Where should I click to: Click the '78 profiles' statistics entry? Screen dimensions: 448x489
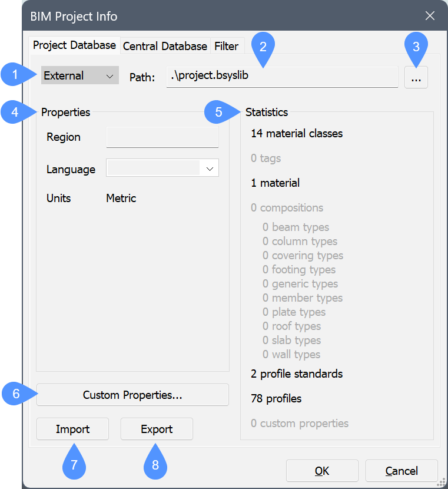[276, 399]
